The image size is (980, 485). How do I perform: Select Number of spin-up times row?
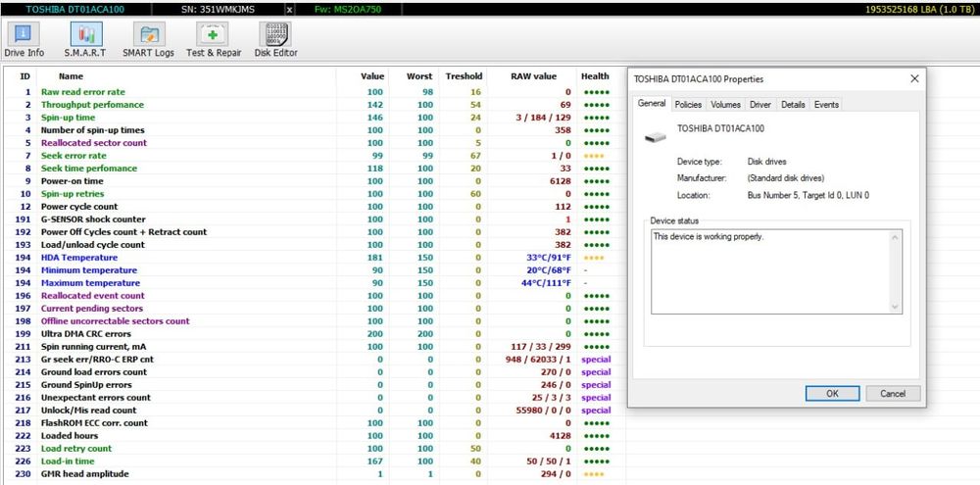(x=315, y=130)
